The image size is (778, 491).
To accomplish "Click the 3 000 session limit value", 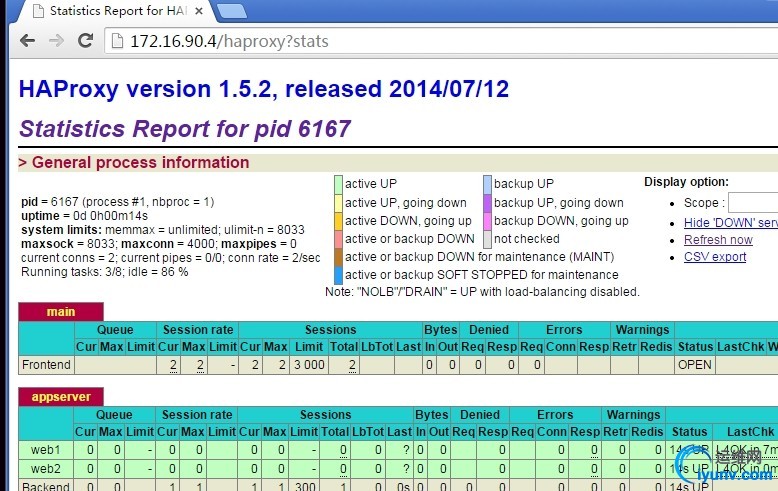I will click(309, 365).
